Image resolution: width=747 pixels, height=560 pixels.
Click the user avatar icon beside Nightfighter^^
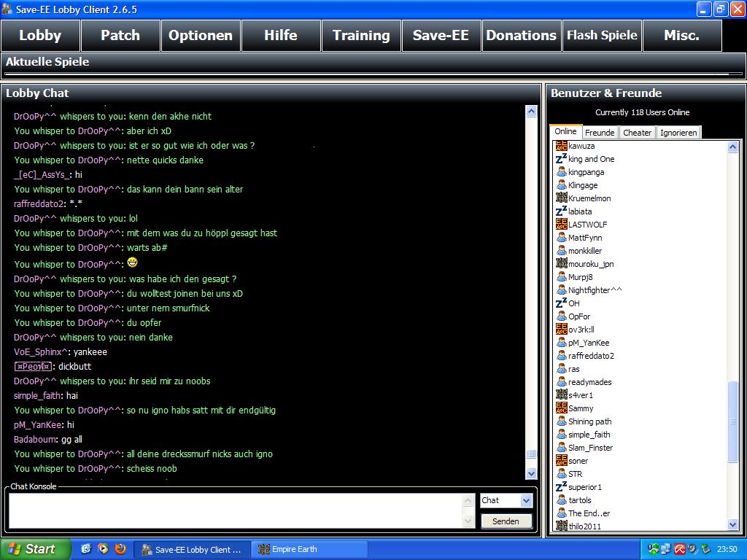(x=561, y=290)
